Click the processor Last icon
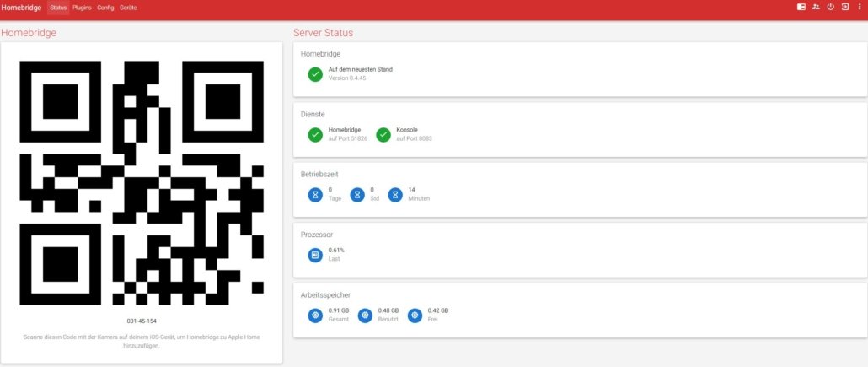 [315, 255]
